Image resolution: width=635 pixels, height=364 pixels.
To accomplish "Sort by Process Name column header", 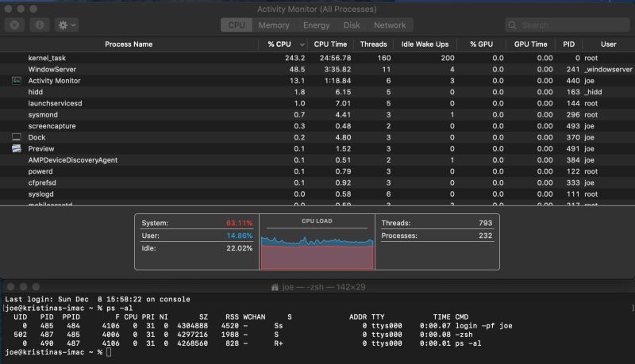I will click(129, 44).
